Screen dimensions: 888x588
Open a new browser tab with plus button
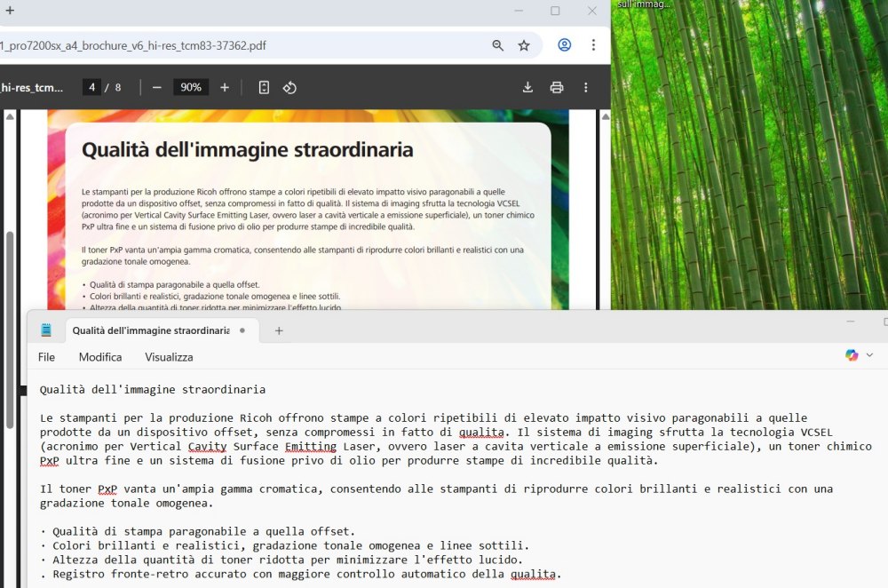point(10,10)
